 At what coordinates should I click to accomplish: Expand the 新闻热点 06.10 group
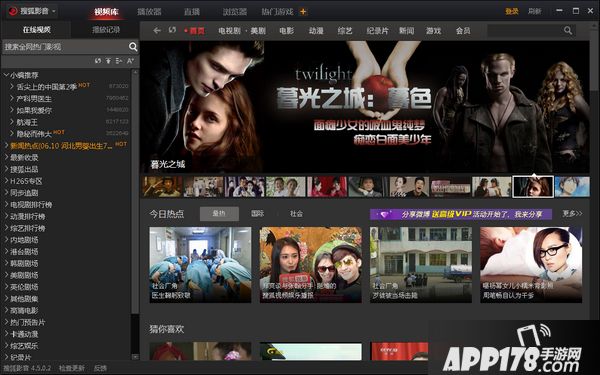click(6, 146)
